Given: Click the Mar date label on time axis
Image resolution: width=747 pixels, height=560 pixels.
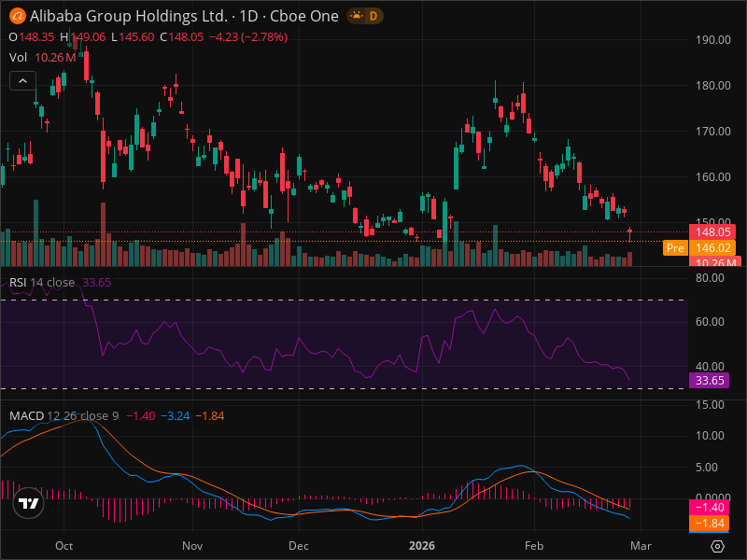Looking at the screenshot, I should pos(641,546).
